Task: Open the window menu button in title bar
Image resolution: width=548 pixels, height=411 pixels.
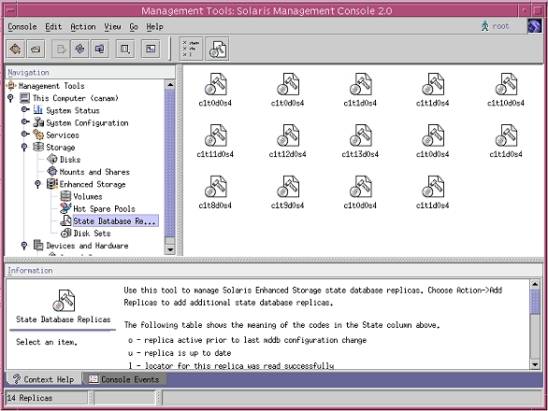Action: point(10,10)
